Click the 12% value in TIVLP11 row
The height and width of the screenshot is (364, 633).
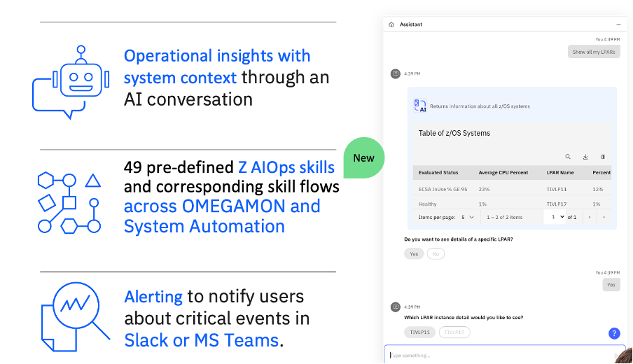pyautogui.click(x=597, y=189)
